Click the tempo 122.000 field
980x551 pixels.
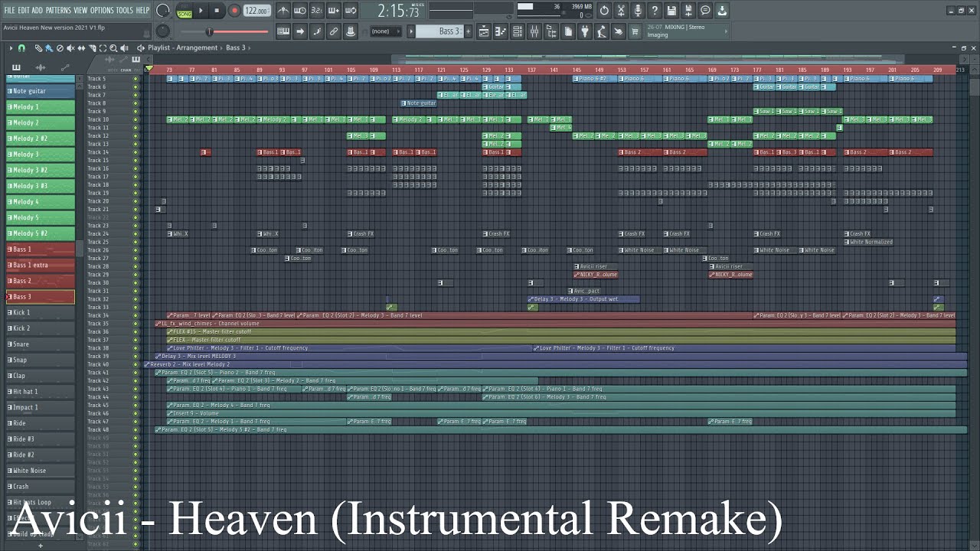[257, 11]
